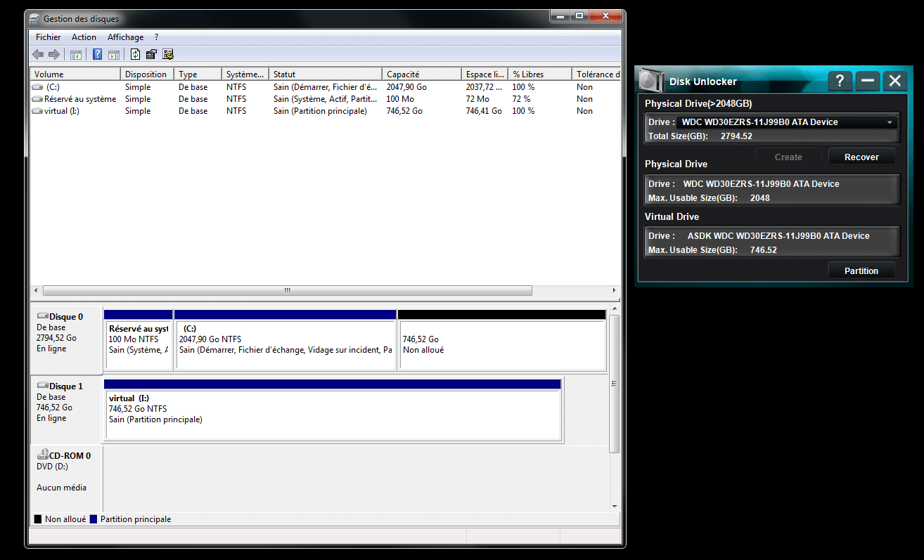Click the Partition button
Image resolution: width=924 pixels, height=560 pixels.
click(x=861, y=271)
